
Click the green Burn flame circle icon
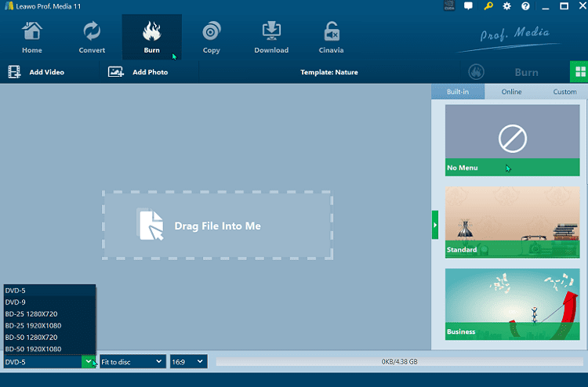476,72
